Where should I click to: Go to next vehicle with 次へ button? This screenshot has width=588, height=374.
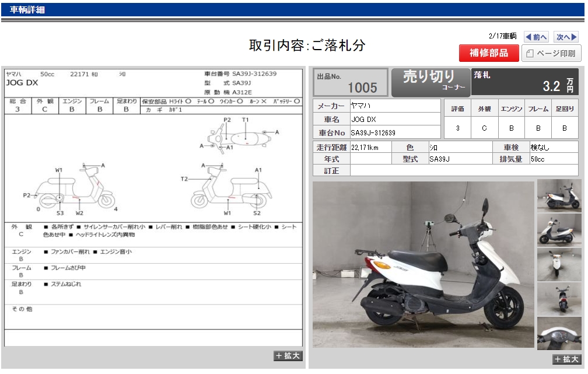566,37
